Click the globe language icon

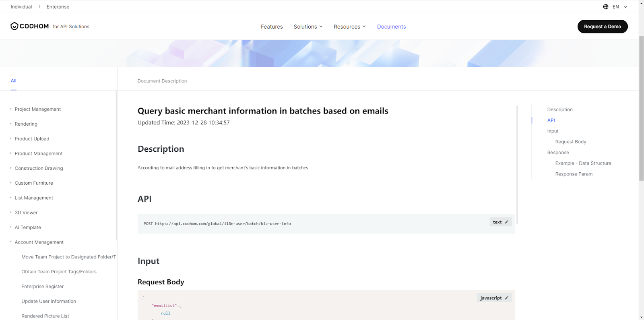pos(605,7)
